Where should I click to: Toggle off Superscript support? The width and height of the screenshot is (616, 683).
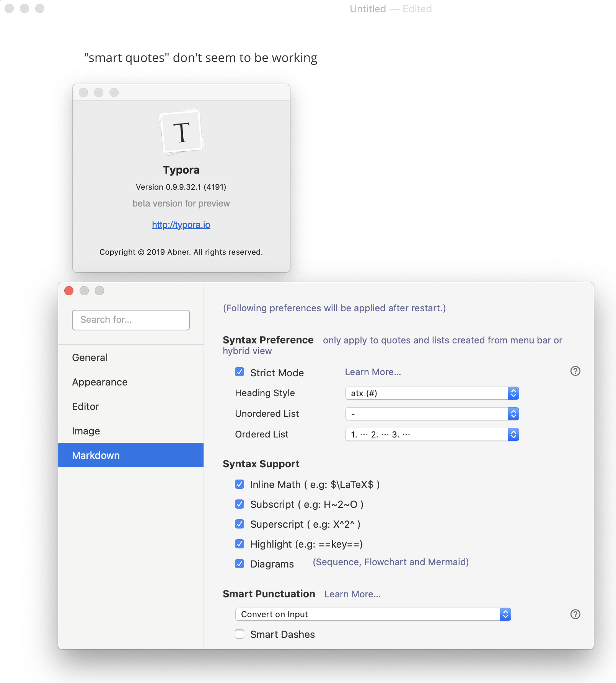click(239, 524)
